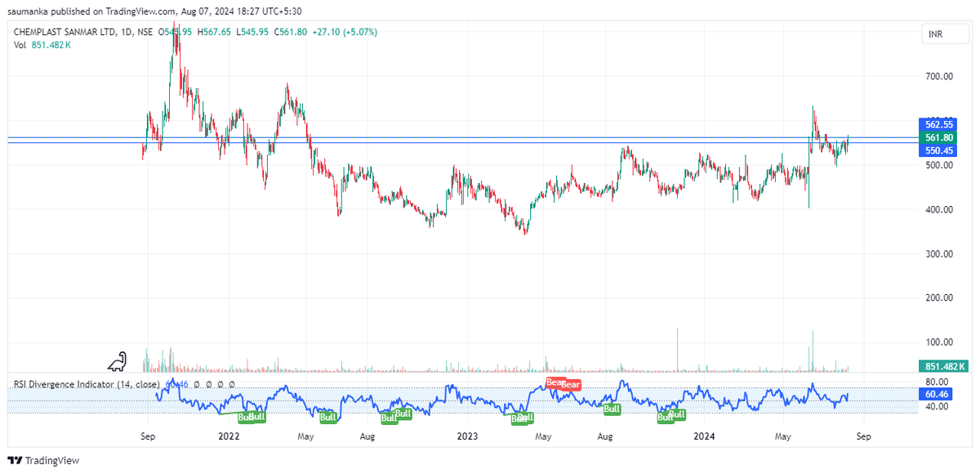The height and width of the screenshot is (474, 980).
Task: Click the 400.00 price axis label
Action: (938, 209)
